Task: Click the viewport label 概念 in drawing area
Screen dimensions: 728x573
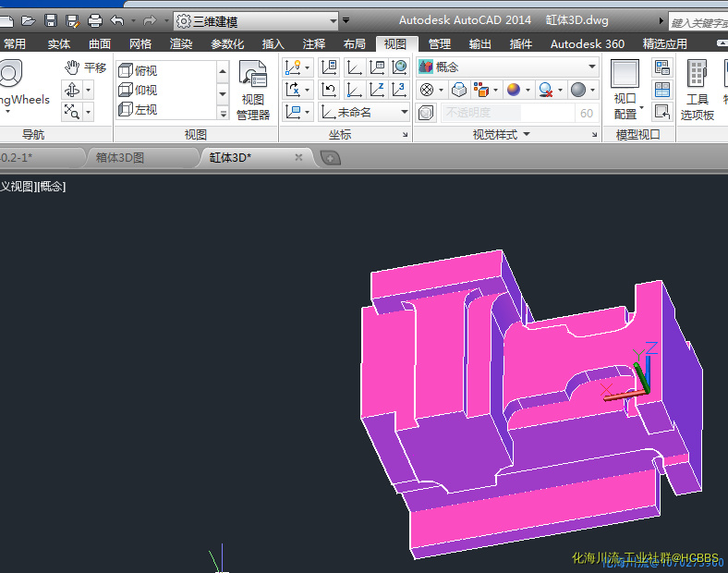Action: [52, 187]
